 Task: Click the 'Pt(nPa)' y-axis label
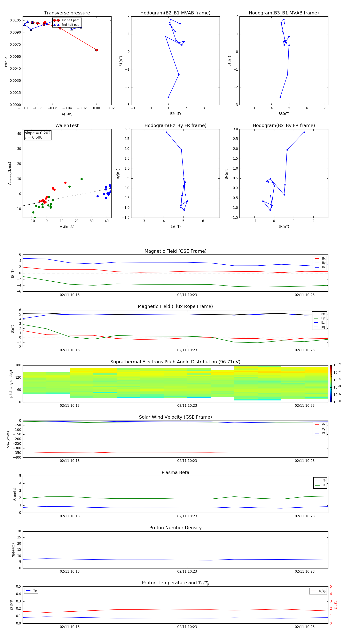click(x=6, y=61)
